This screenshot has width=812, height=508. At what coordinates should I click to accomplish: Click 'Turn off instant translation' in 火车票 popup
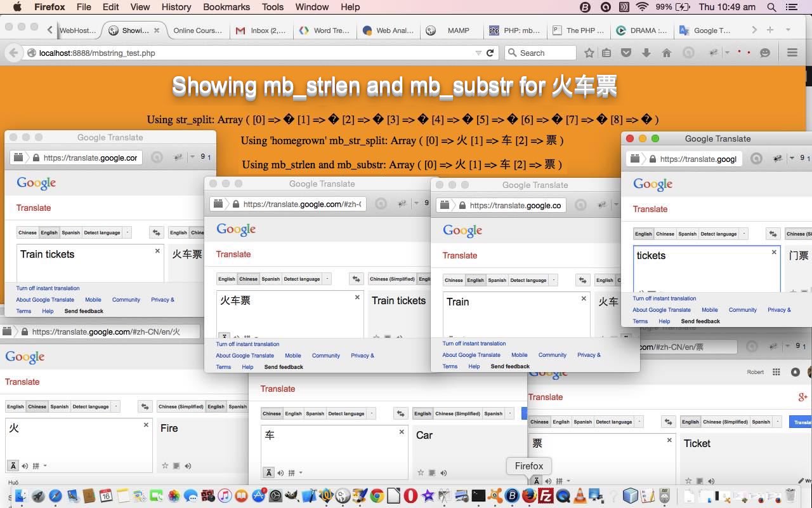coord(247,344)
